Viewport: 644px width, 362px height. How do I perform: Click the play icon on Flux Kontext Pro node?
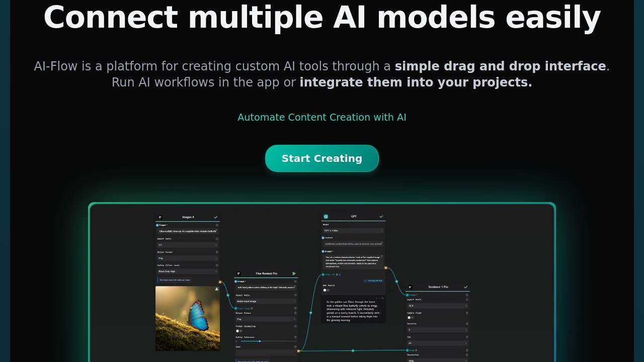coord(294,274)
